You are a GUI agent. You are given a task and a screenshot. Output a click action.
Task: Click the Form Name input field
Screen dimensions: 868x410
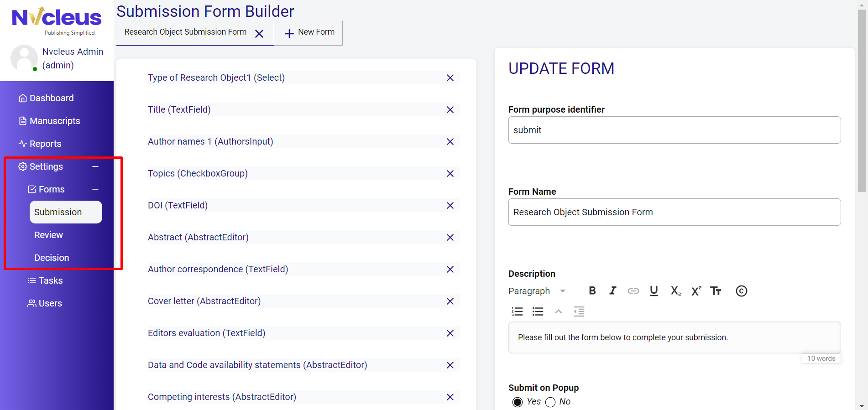tap(674, 212)
